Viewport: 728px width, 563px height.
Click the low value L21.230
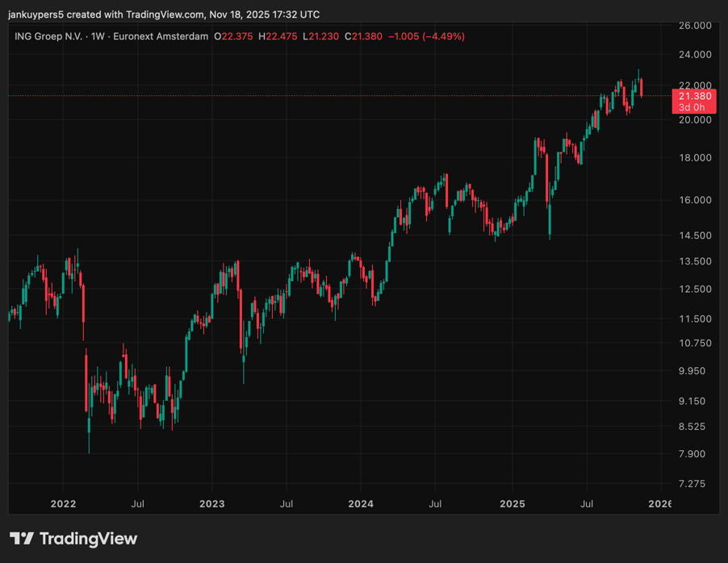click(321, 36)
